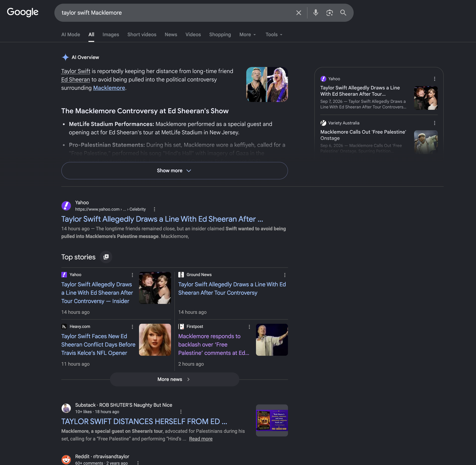476x465 pixels.
Task: Open 'Macklemore Calls Out Free Palestine Onstage' card
Action: pos(363,135)
